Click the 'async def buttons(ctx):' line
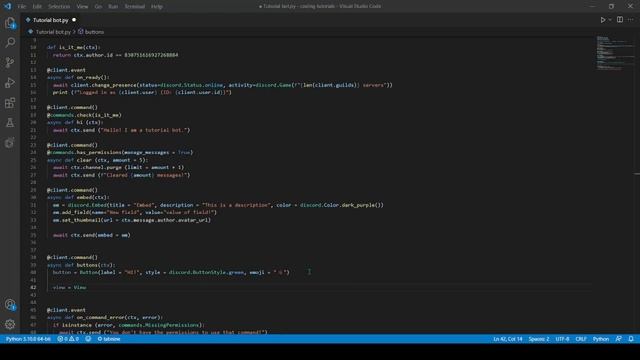Viewport: 640px width, 360px height. coord(81,265)
